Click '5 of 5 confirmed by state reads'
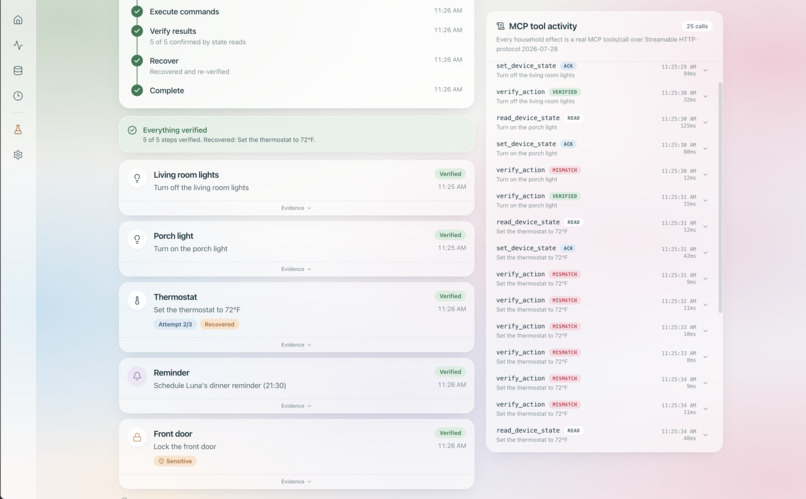Viewport: 806px width, 499px height. (x=197, y=42)
